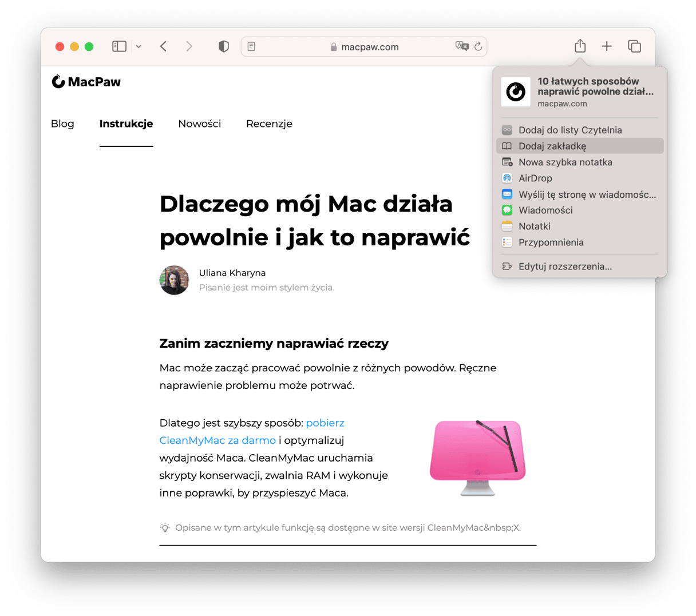This screenshot has height=616, width=696.
Task: Click the green full-screen window button
Action: click(89, 46)
